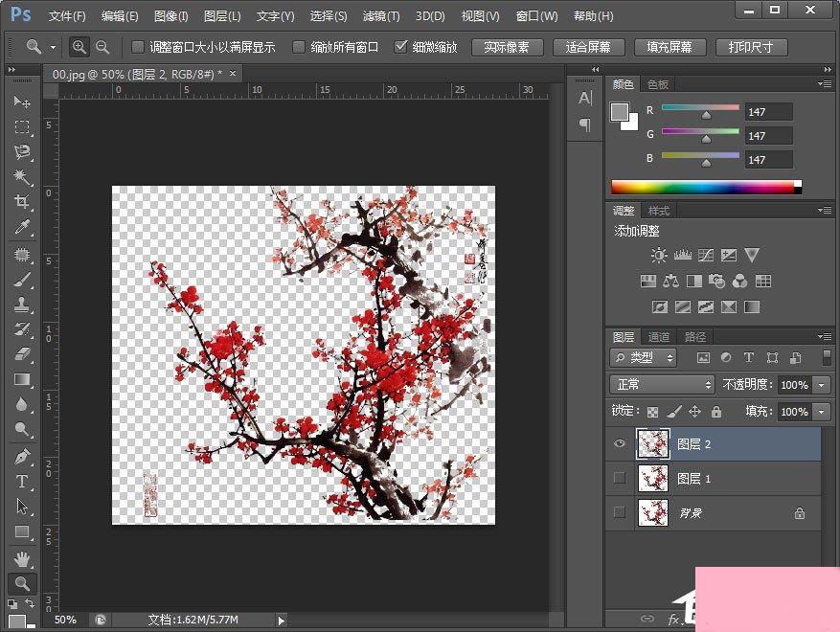Select the Magic Wand tool
840x632 pixels.
coord(21,177)
